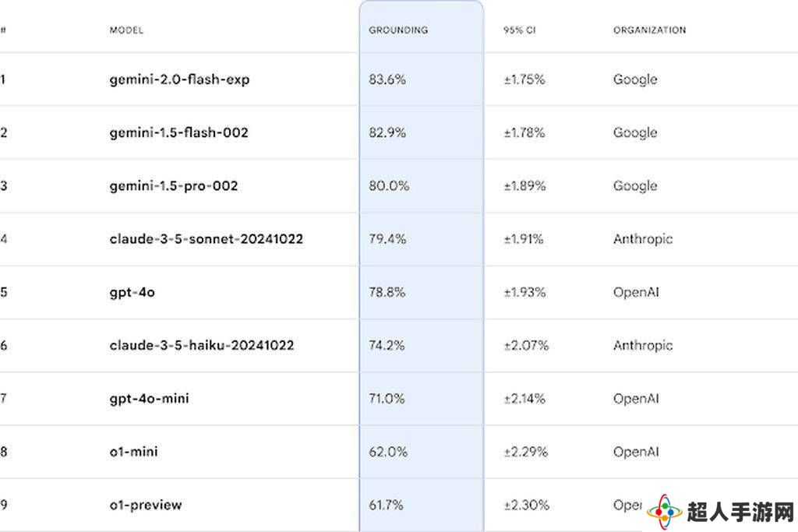Click Google organization in first row
798x532 pixels.
635,79
